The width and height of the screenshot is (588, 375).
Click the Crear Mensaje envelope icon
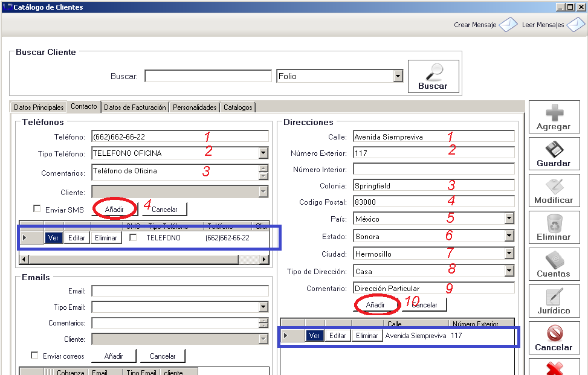508,25
